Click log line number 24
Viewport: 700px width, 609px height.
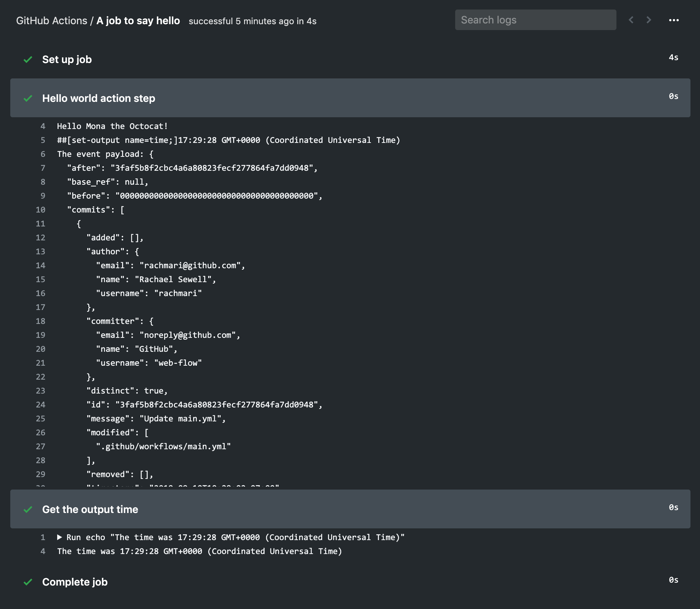[40, 405]
